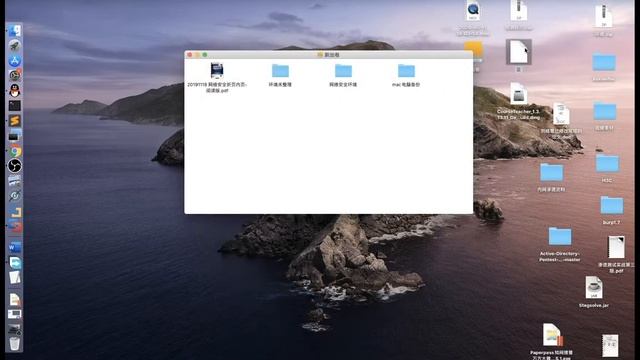Open Microsoft Word from the Dock
The image size is (640, 360).
tap(15, 247)
